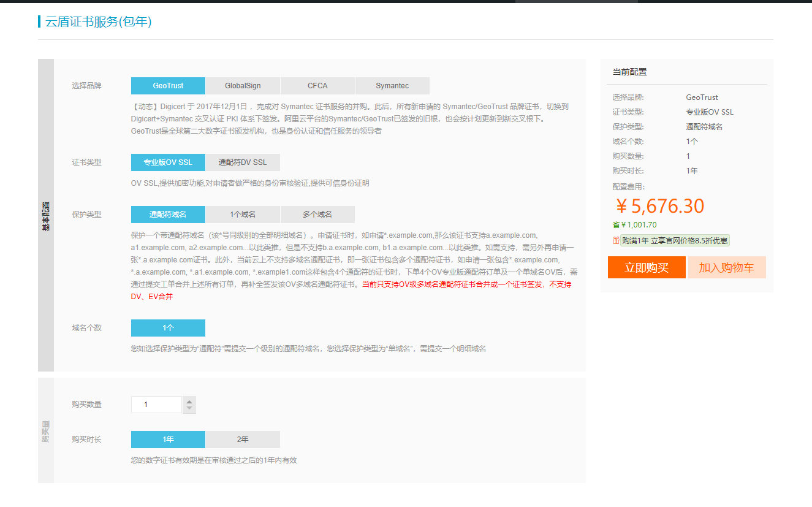Click the 立即购买 button
Viewport: 812px width, 507px height.
click(647, 267)
